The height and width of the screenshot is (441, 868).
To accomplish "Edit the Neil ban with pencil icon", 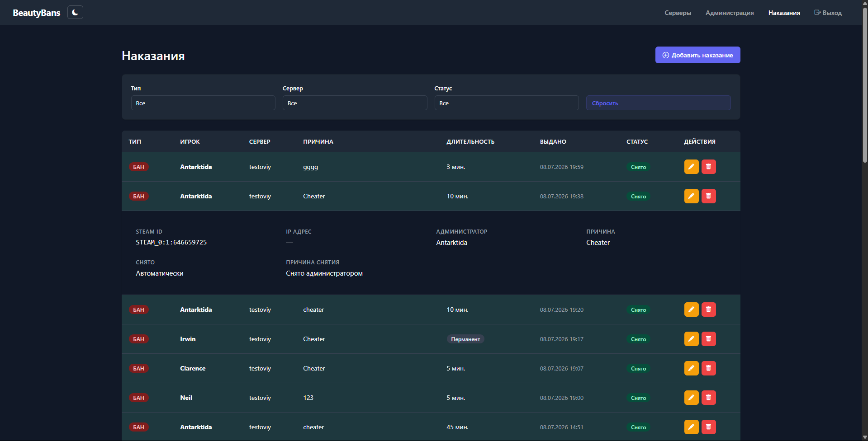I will pos(691,398).
